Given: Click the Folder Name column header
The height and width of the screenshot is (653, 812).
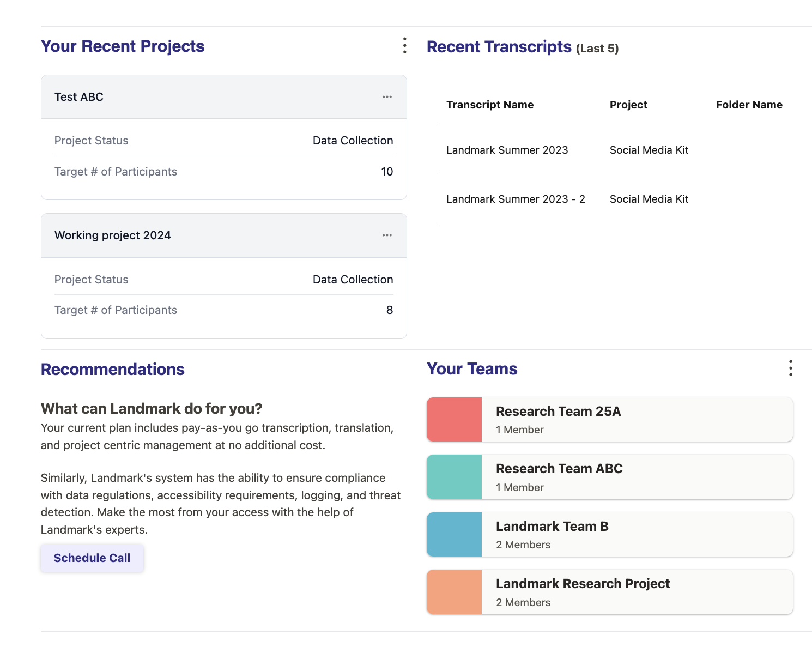Looking at the screenshot, I should tap(749, 105).
